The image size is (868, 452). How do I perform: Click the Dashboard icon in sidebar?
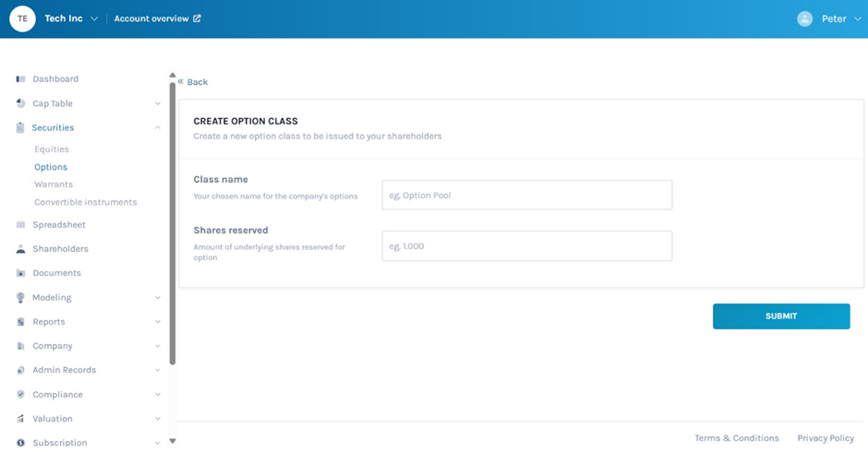tap(20, 79)
